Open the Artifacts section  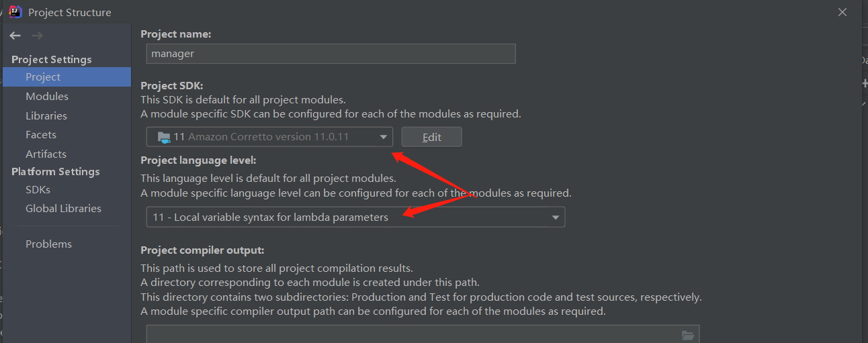pyautogui.click(x=46, y=154)
